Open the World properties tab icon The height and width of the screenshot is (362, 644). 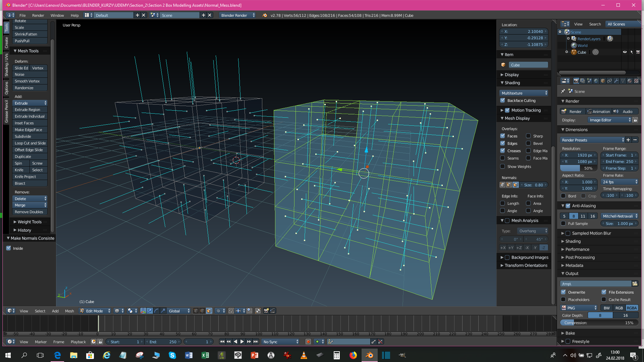pyautogui.click(x=596, y=81)
